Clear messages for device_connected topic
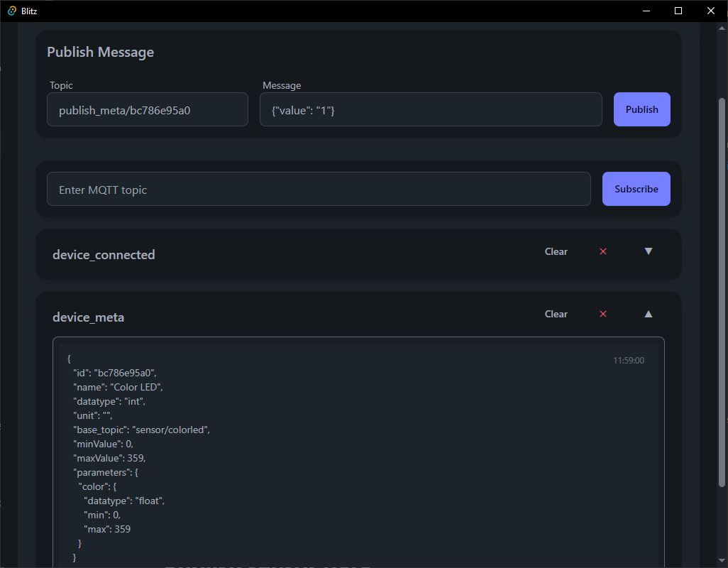 556,251
